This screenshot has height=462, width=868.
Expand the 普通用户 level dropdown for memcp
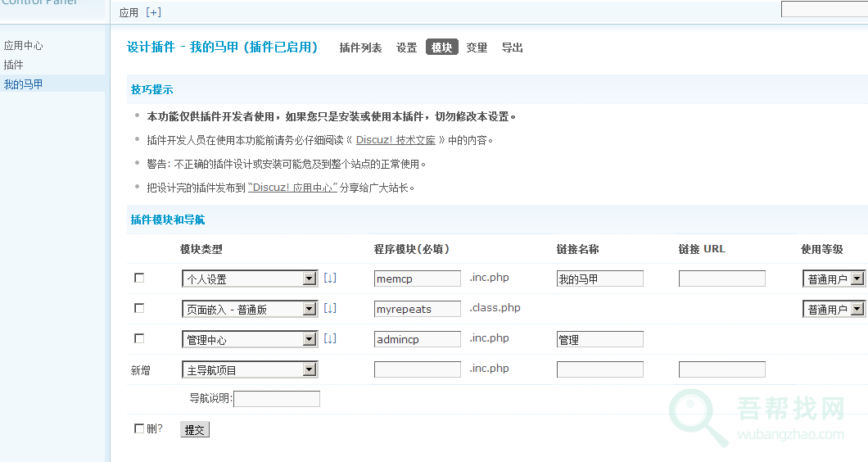[834, 279]
